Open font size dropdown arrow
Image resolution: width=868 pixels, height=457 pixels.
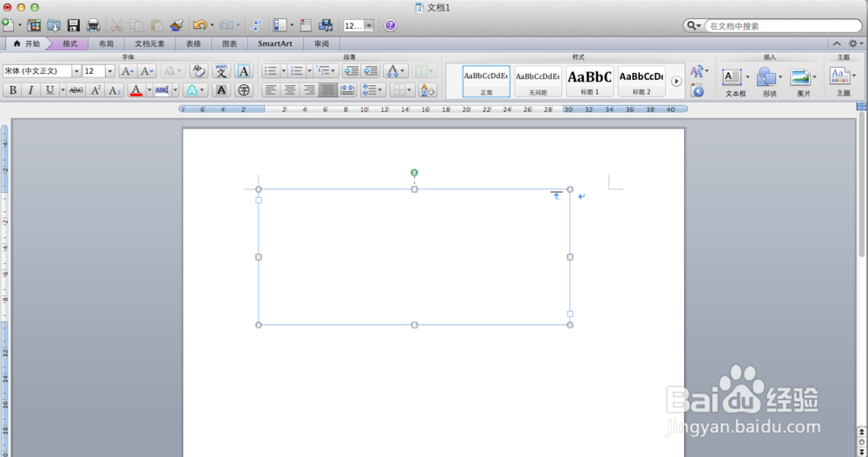tap(109, 71)
